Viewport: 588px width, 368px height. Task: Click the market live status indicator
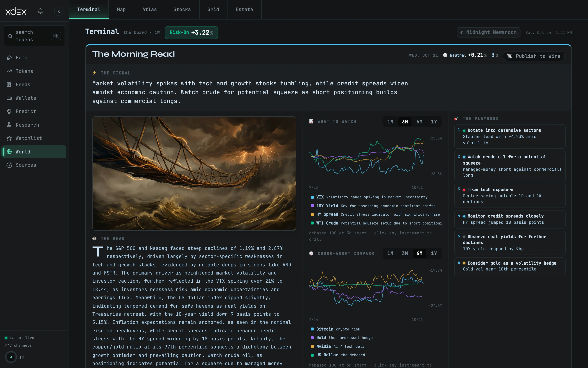(20, 338)
